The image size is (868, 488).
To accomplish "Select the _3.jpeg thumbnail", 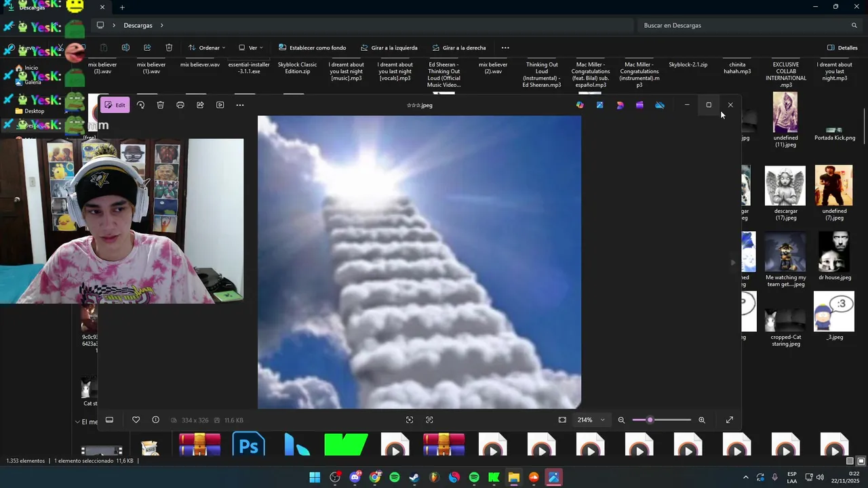I will [x=834, y=312].
